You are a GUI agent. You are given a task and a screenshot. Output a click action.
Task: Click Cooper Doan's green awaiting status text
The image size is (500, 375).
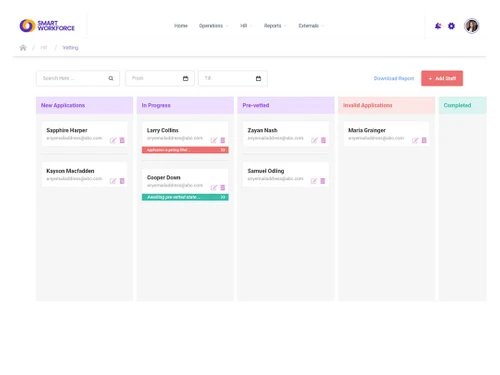(x=174, y=197)
